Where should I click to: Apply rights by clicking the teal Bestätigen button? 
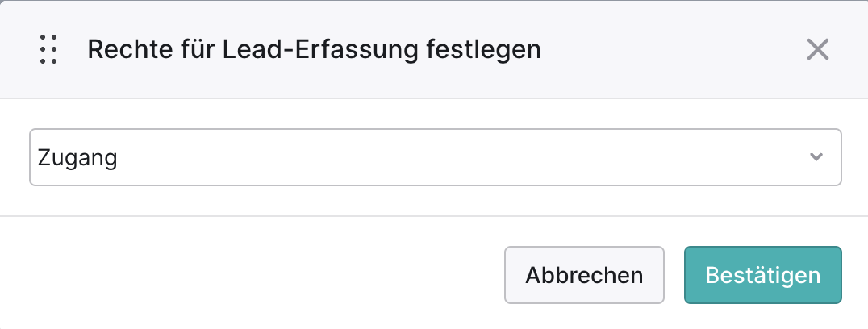(763, 275)
